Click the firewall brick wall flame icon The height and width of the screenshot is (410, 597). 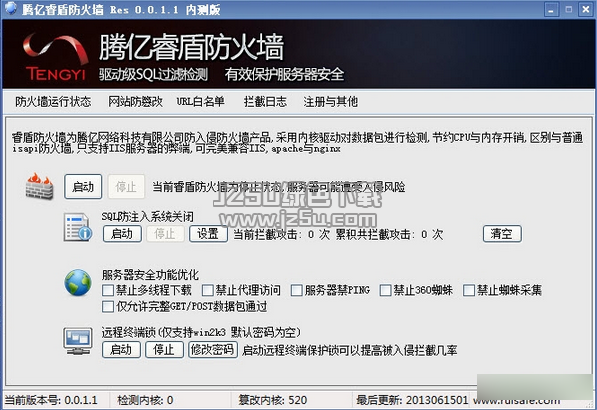click(x=40, y=186)
